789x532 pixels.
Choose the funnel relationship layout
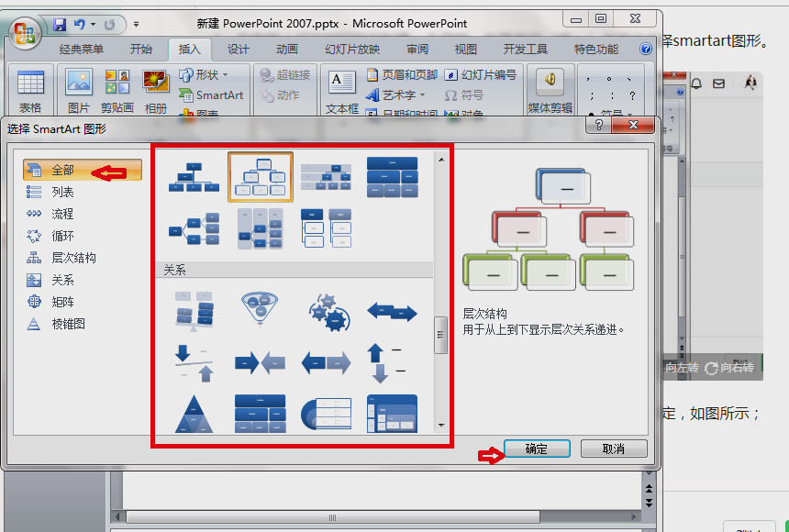[x=261, y=311]
